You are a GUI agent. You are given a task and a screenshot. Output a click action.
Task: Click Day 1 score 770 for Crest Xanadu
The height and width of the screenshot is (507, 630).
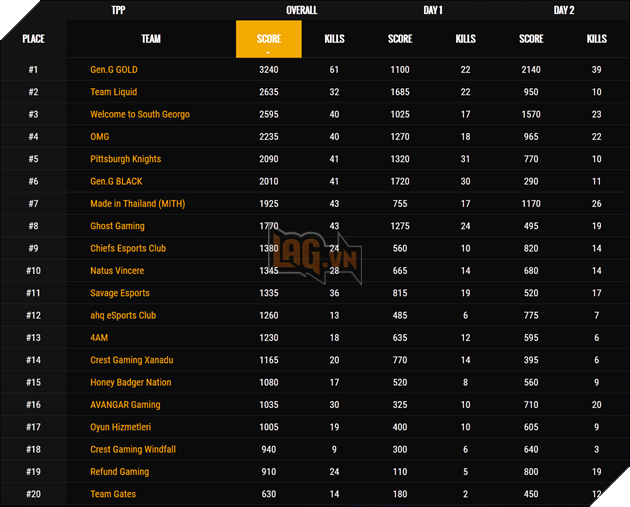[400, 360]
